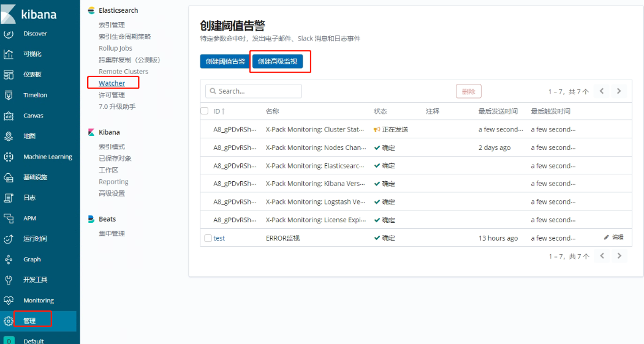This screenshot has width=644, height=344.
Task: Click the APM icon in sidebar
Action: tap(9, 219)
